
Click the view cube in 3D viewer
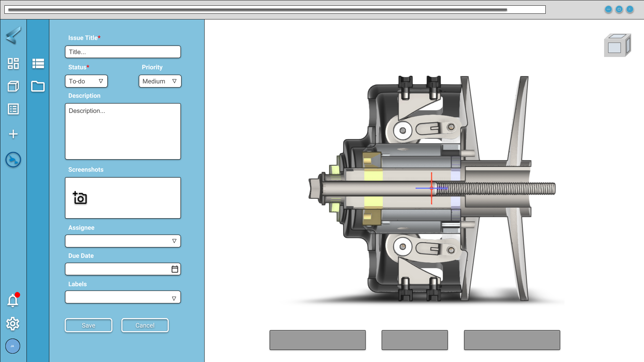click(x=618, y=45)
